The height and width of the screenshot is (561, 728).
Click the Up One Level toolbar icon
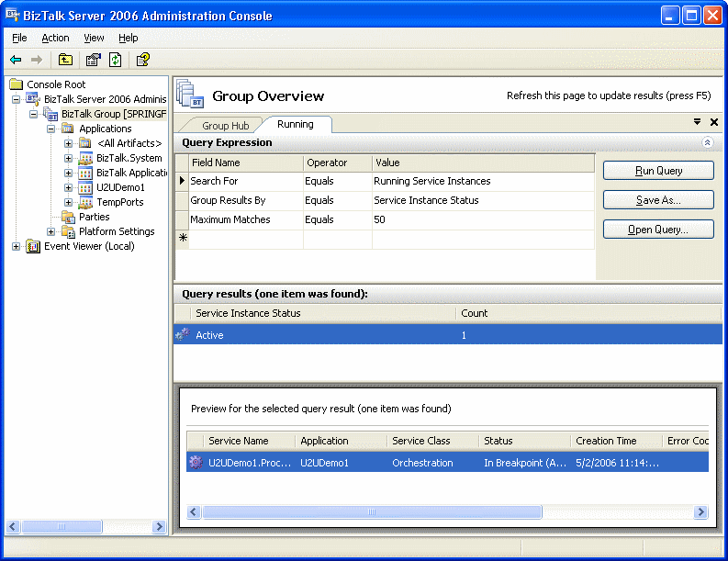point(65,60)
